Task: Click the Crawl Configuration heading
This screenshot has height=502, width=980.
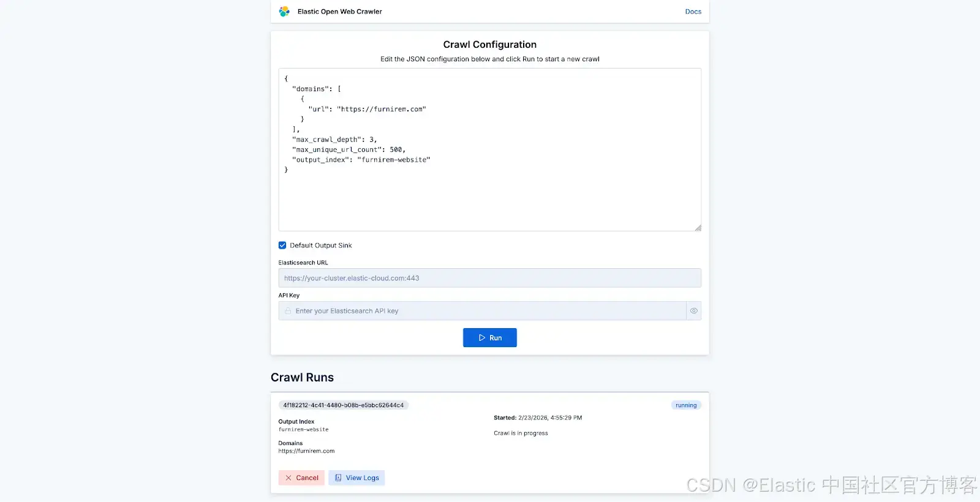Action: click(x=489, y=45)
